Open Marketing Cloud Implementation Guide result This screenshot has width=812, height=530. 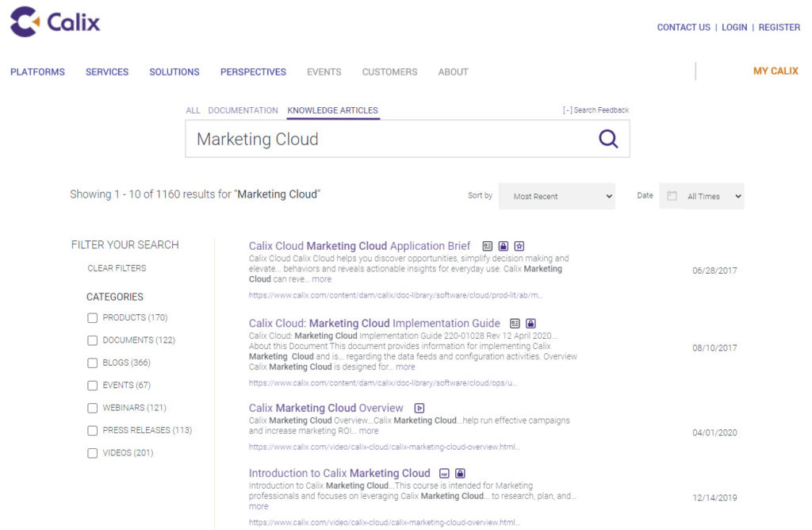tap(374, 323)
